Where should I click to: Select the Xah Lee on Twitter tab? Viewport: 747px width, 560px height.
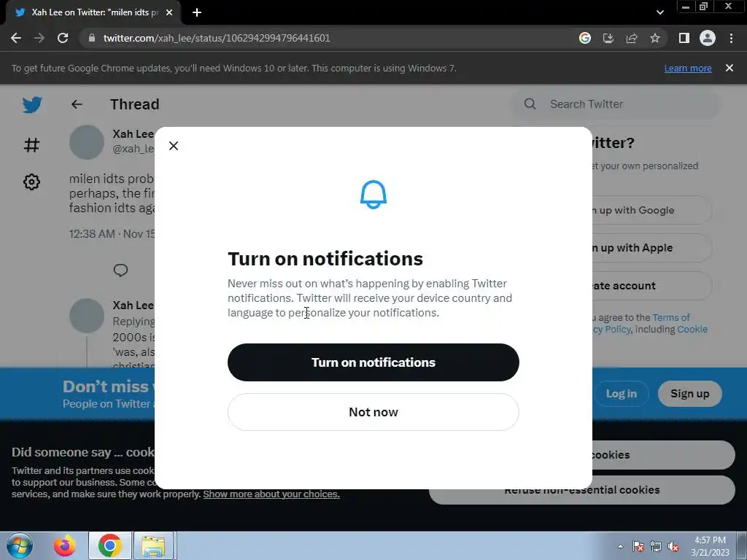(93, 12)
